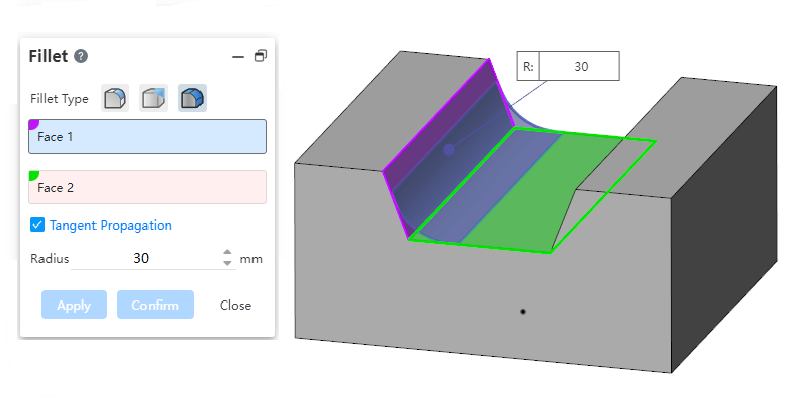Click the green Face 2 color marker
800x398 pixels.
(x=33, y=175)
